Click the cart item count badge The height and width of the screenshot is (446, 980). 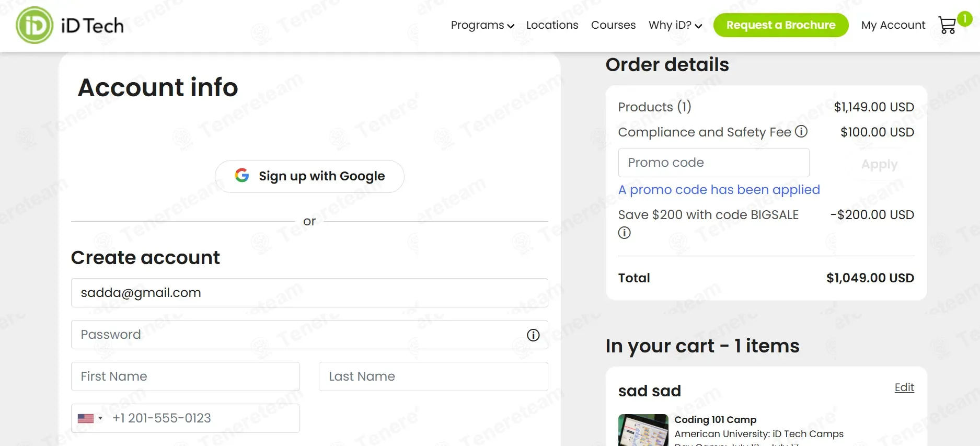[964, 18]
